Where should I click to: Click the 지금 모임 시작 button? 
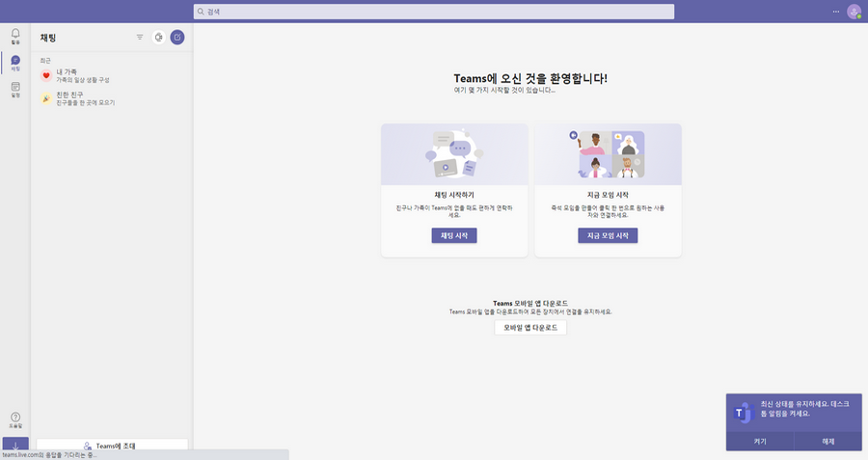pos(608,236)
